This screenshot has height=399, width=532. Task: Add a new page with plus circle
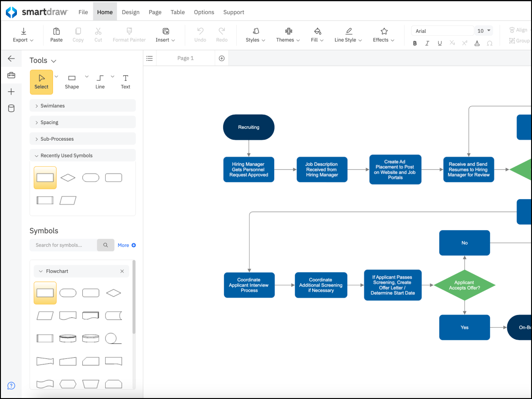222,58
